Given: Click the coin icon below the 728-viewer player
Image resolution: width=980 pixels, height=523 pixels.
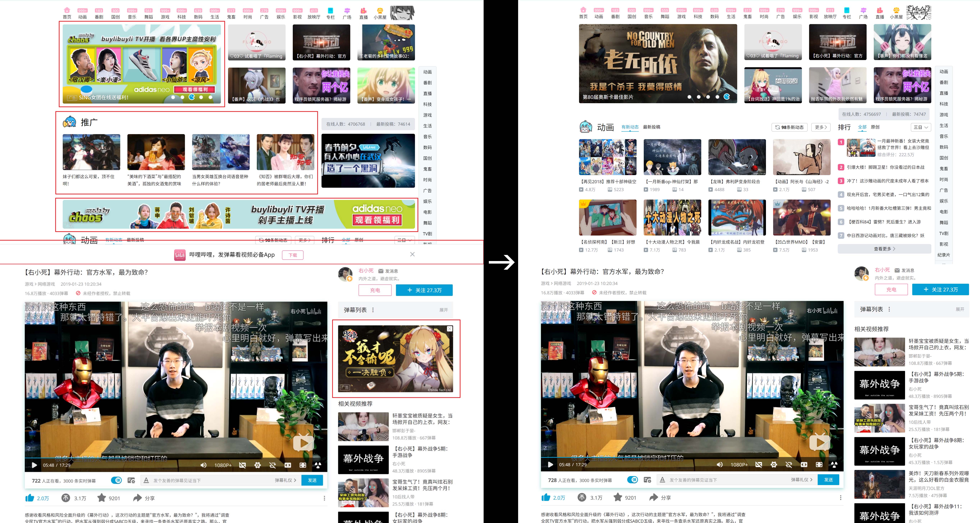Looking at the screenshot, I should coord(582,497).
